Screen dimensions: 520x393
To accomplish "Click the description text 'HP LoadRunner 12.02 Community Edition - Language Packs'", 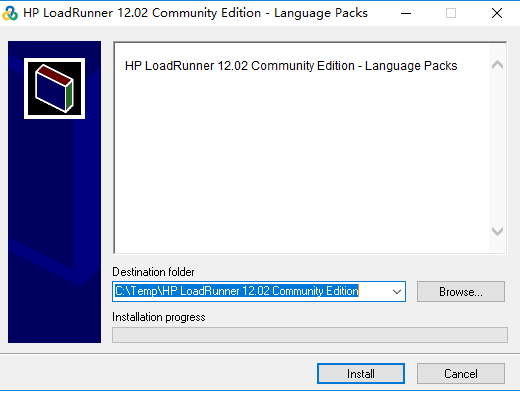I will pos(291,66).
